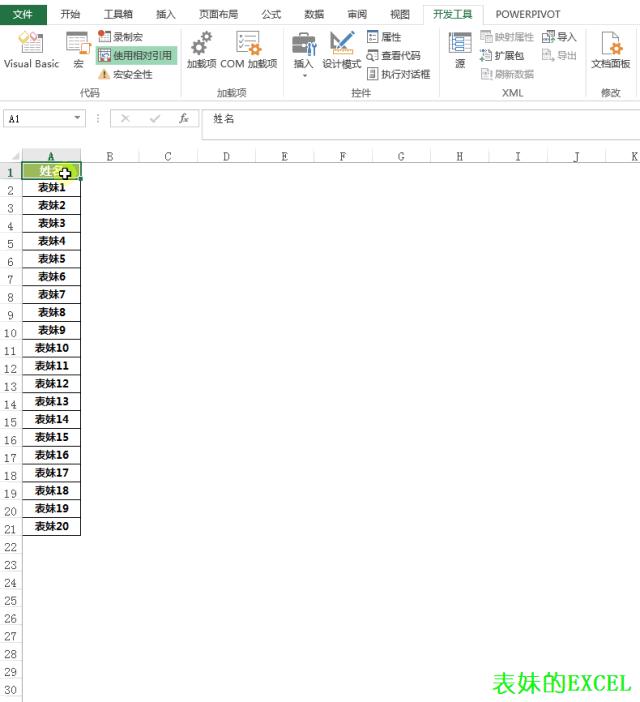
Task: Open the 宏 macros dialog
Action: coord(78,50)
